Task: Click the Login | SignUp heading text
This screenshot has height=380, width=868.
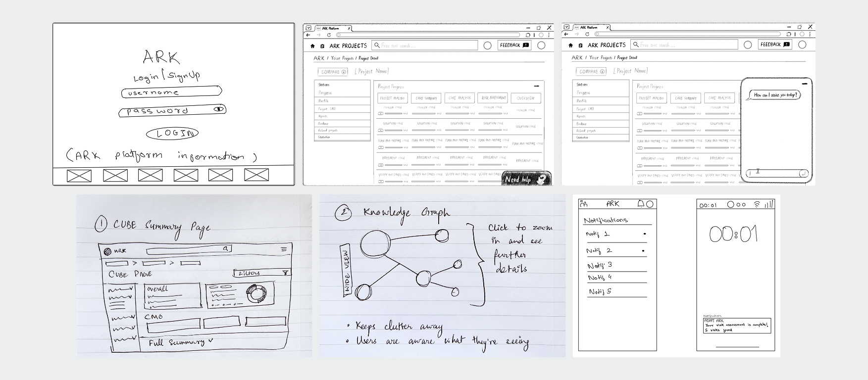Action: (166, 77)
